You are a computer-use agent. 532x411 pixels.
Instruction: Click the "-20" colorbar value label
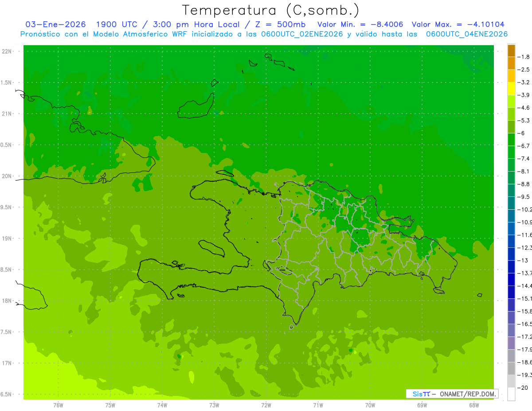[524, 388]
